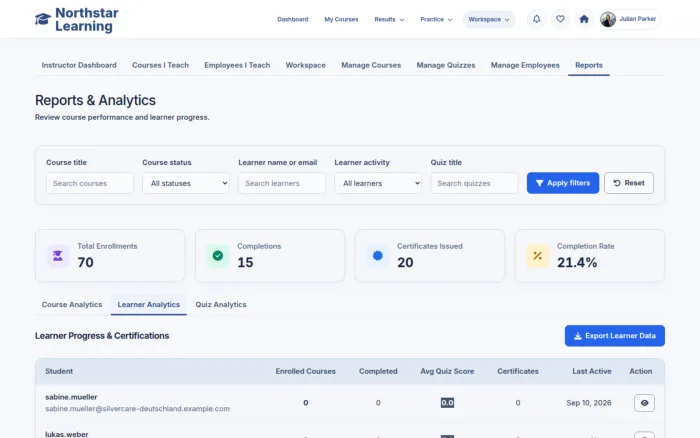
Task: Switch to Quiz Analytics tab
Action: pyautogui.click(x=221, y=305)
